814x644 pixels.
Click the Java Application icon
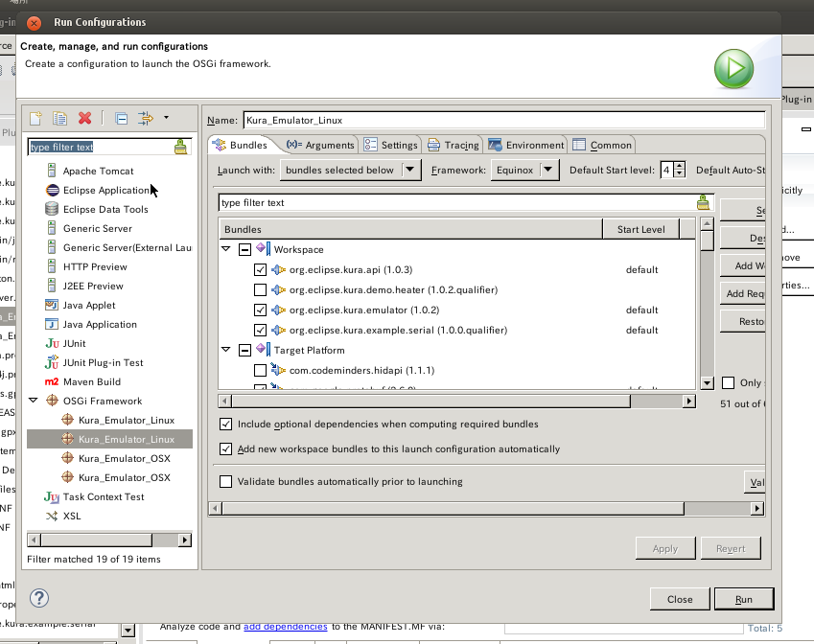point(52,324)
